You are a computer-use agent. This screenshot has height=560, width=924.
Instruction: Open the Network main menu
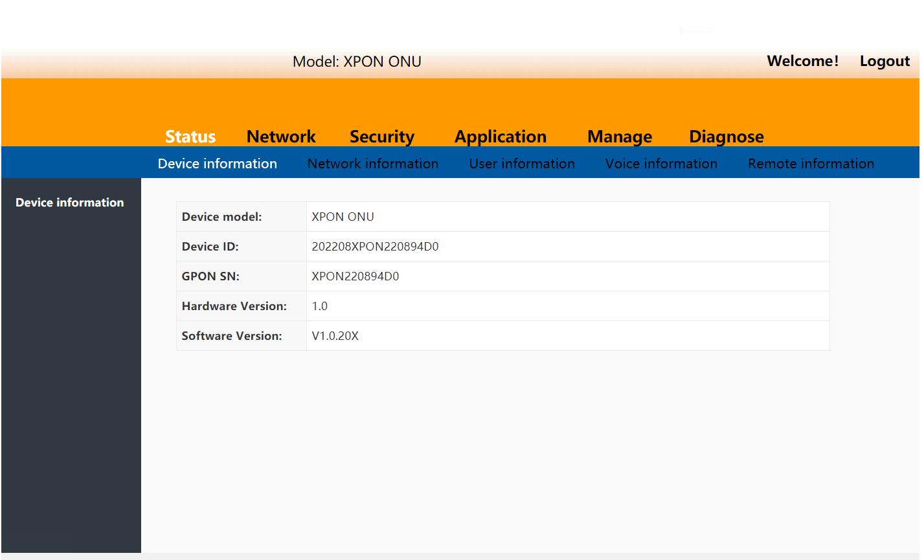(x=281, y=137)
